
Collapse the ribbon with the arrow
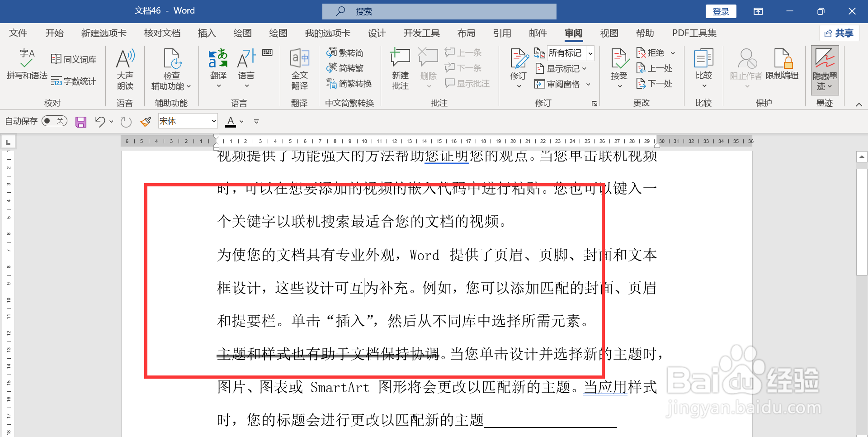pos(859,104)
